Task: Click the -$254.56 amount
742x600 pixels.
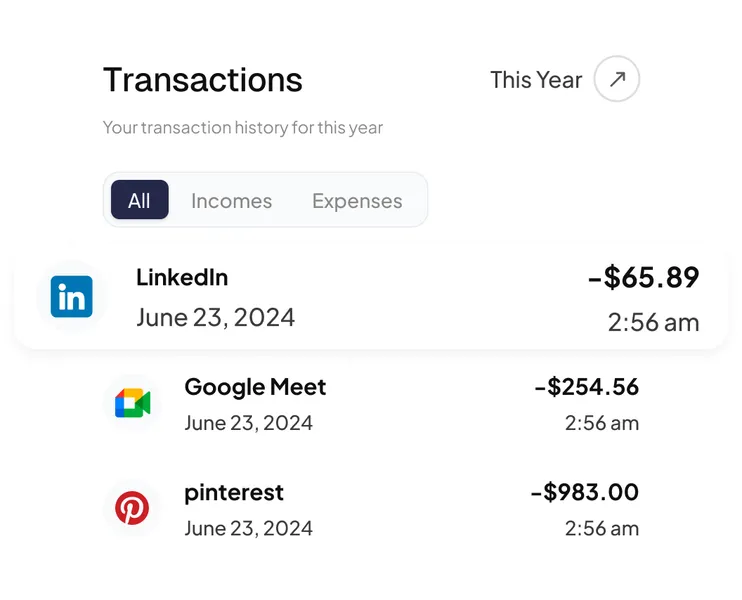Action: [586, 387]
